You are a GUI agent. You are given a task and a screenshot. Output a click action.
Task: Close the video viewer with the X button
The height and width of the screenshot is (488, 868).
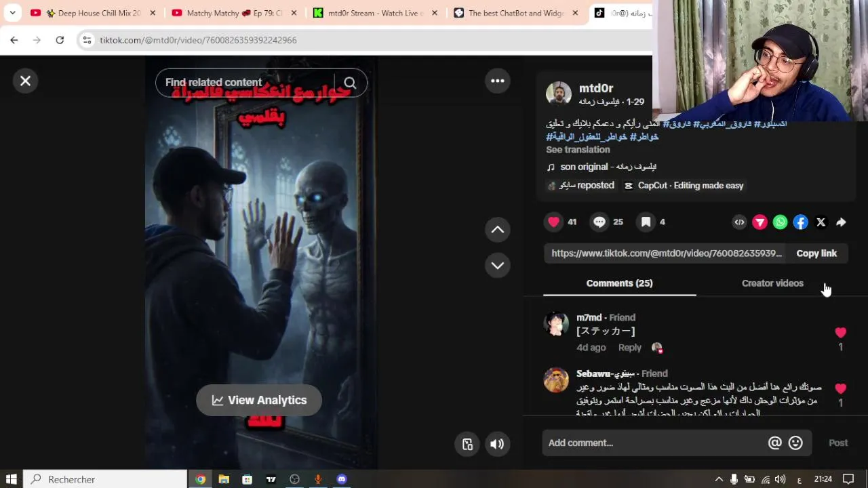(x=25, y=81)
